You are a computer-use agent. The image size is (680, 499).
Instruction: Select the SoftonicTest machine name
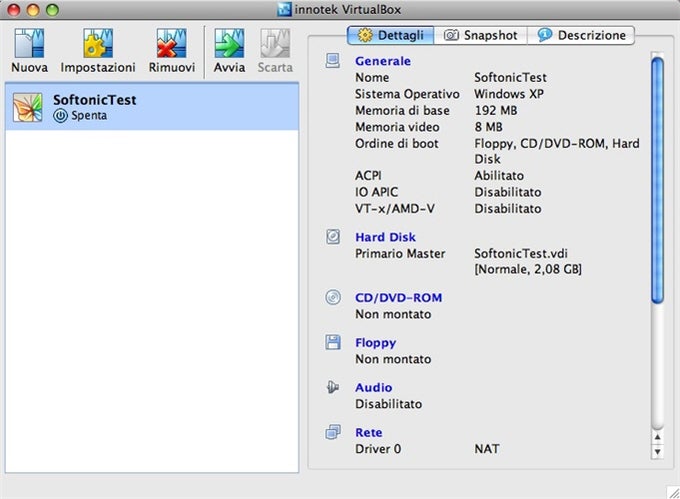click(x=95, y=100)
